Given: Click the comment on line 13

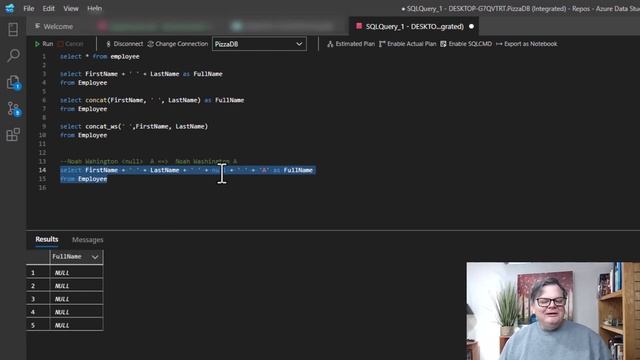Looking at the screenshot, I should click(x=149, y=161).
